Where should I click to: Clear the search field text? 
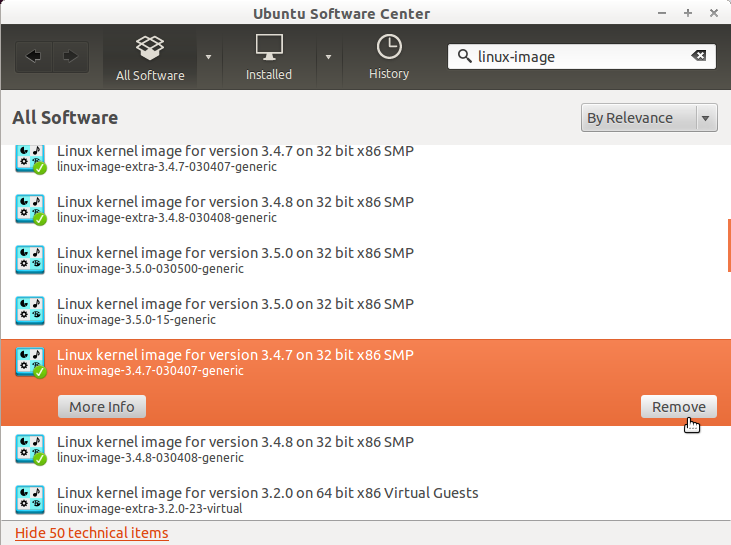698,56
